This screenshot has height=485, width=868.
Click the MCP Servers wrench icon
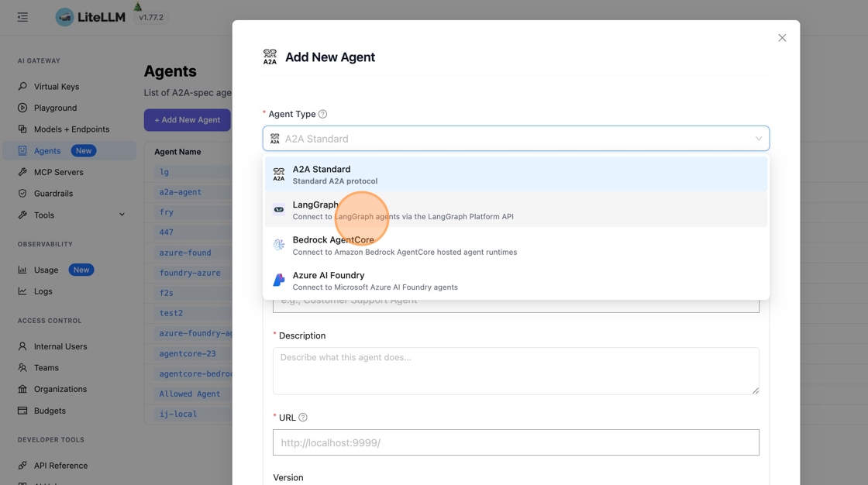pos(22,172)
